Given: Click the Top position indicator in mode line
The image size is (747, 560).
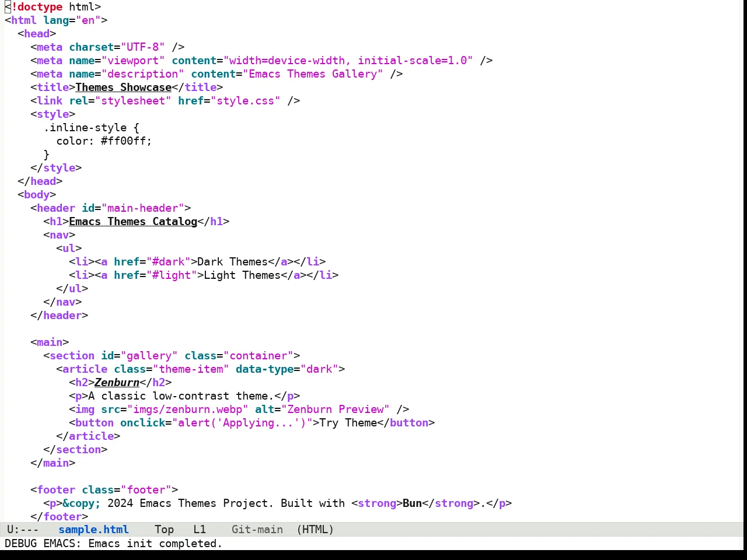Looking at the screenshot, I should (x=164, y=530).
